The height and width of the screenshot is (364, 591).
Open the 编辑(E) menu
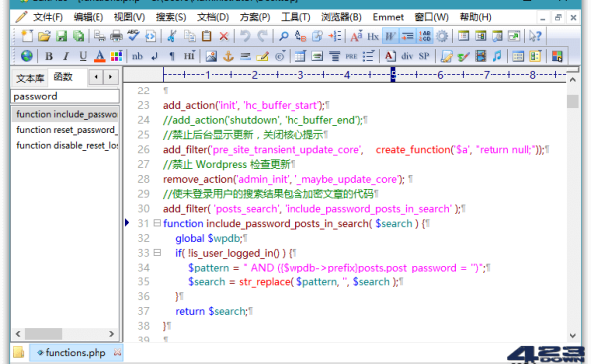[x=89, y=17]
